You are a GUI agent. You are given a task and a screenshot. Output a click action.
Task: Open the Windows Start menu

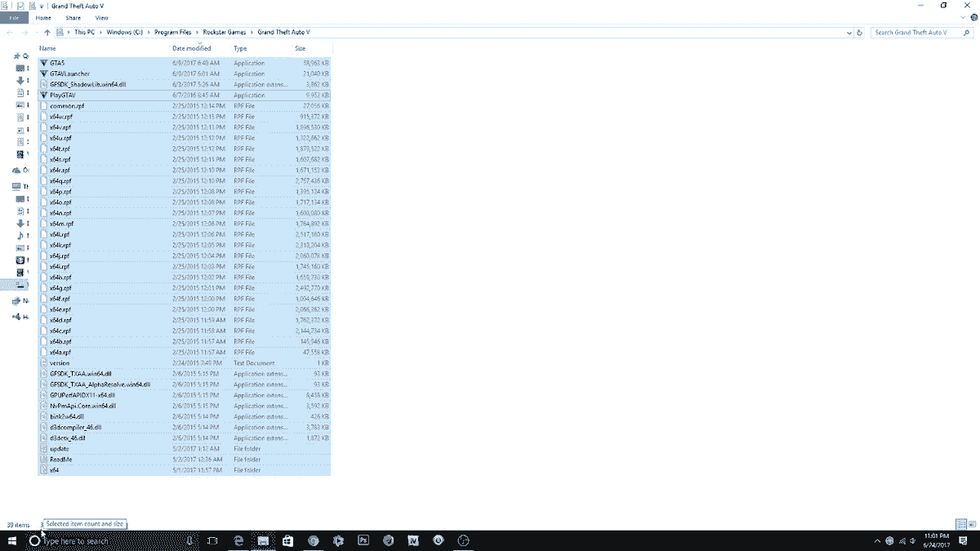coord(12,540)
